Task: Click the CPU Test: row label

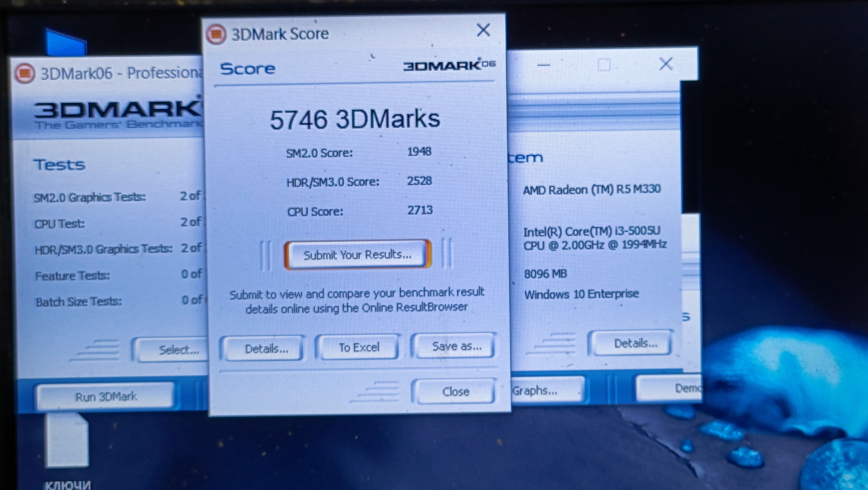Action: pos(60,224)
